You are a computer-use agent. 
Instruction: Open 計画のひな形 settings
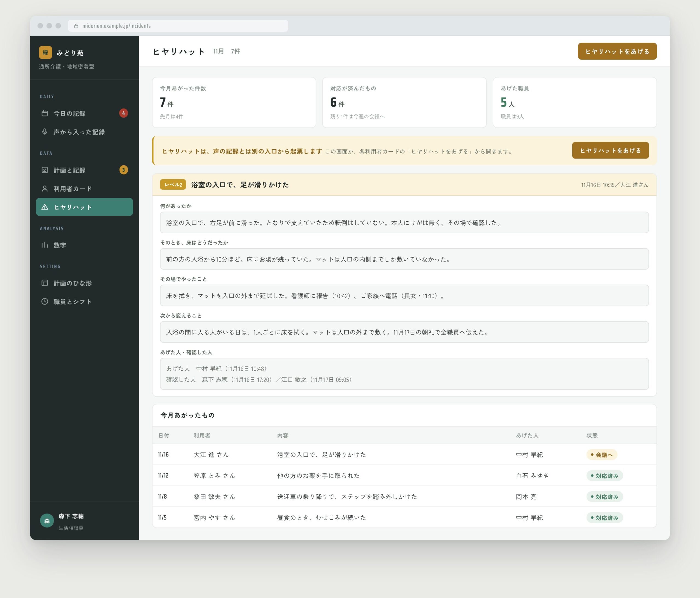coord(84,283)
